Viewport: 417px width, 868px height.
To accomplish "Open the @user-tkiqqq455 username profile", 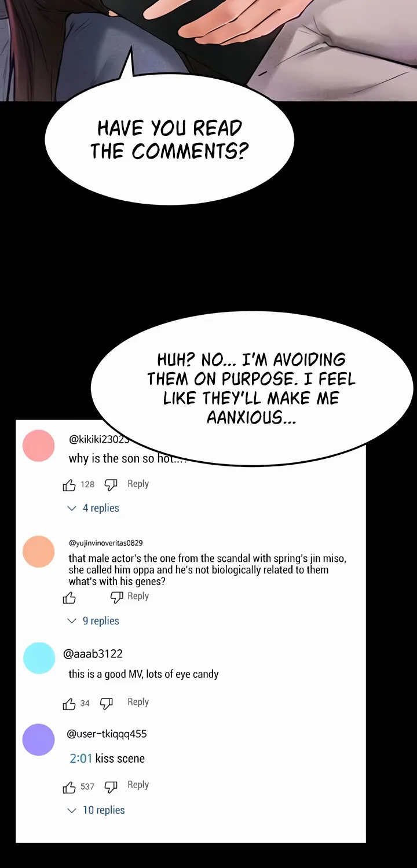I will point(107,734).
